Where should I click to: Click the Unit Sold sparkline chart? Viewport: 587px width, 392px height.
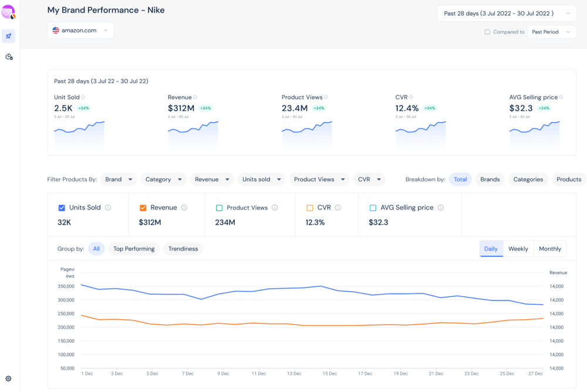point(79,134)
